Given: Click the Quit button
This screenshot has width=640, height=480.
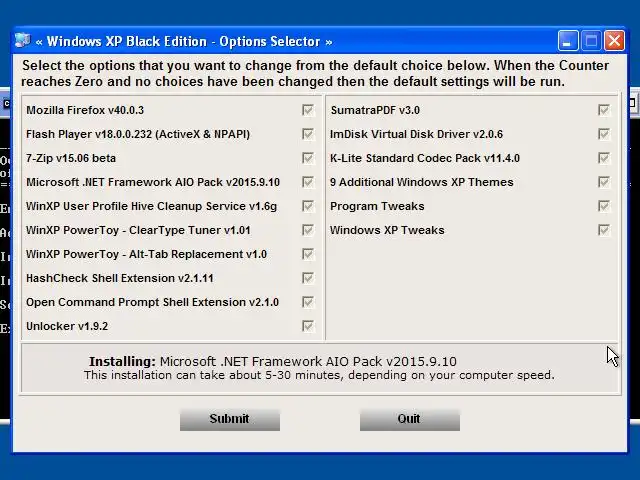Looking at the screenshot, I should pyautogui.click(x=410, y=420).
